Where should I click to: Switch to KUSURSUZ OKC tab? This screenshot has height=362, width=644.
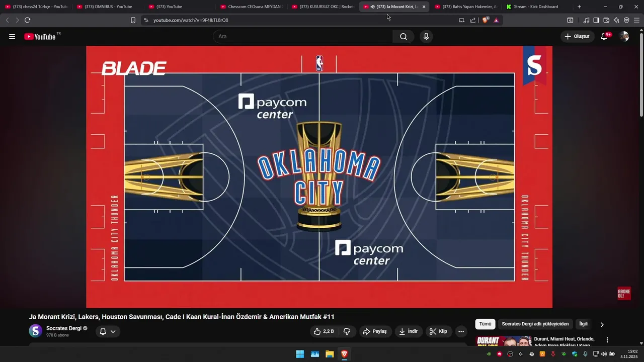[x=324, y=7]
